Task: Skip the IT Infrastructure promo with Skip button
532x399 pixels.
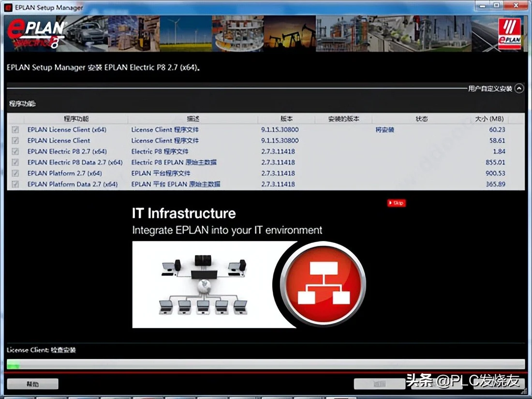Action: coord(396,203)
